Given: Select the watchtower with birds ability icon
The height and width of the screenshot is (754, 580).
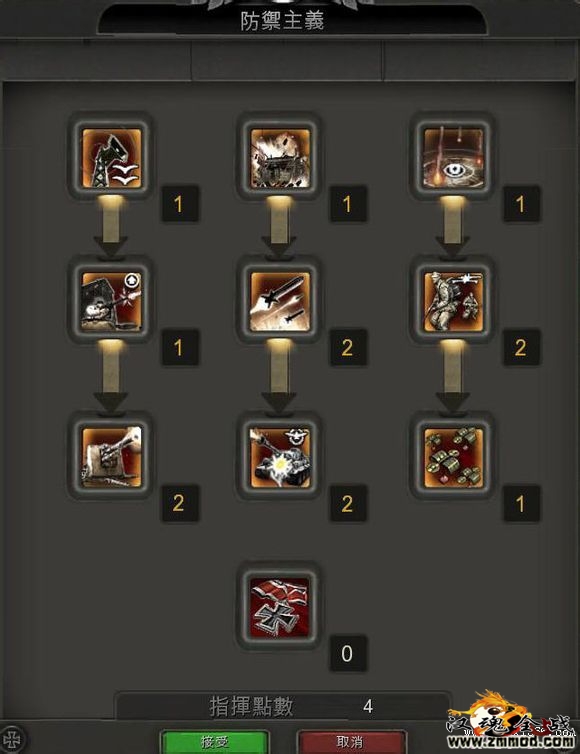Looking at the screenshot, I should click(x=111, y=157).
